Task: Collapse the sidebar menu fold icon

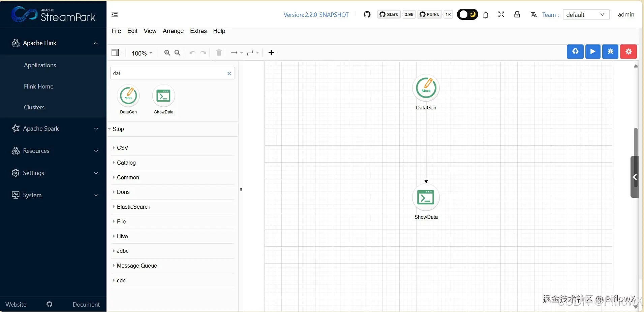Action: point(115,14)
